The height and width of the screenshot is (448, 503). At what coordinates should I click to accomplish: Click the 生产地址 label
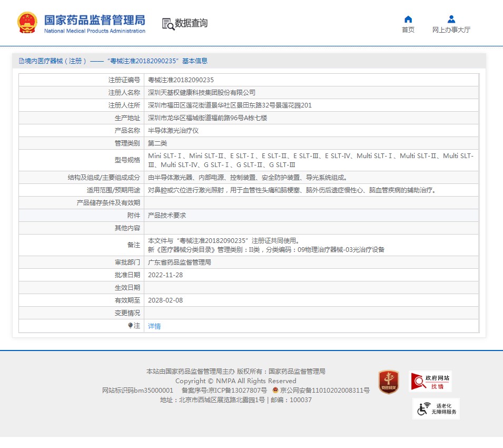[x=127, y=118]
